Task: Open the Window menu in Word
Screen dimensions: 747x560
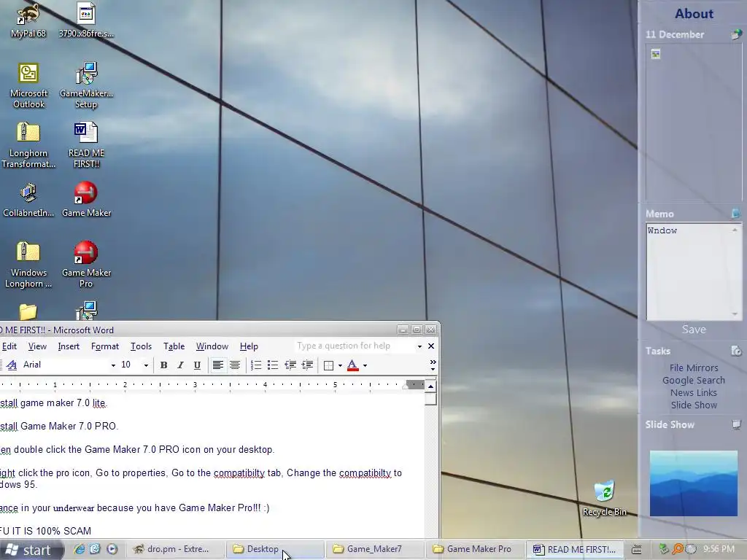Action: coord(212,346)
